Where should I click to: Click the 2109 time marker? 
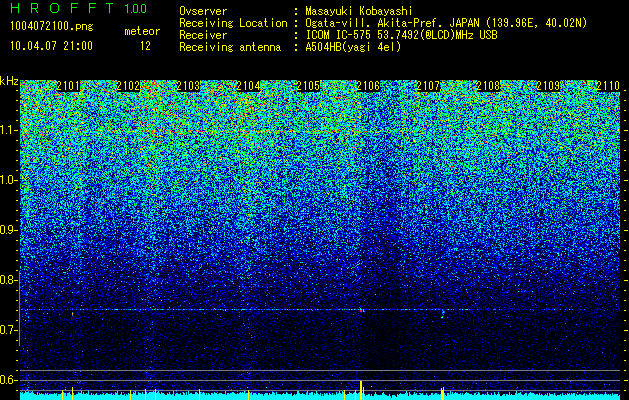(548, 86)
